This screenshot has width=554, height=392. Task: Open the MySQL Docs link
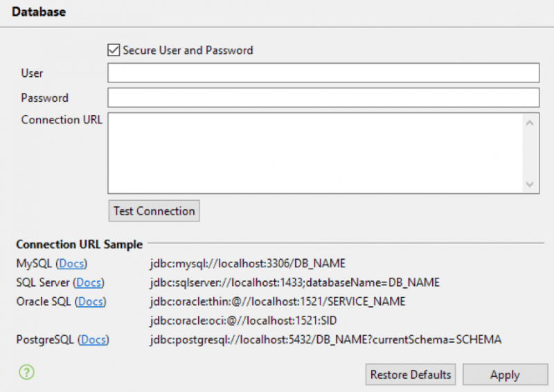(72, 264)
